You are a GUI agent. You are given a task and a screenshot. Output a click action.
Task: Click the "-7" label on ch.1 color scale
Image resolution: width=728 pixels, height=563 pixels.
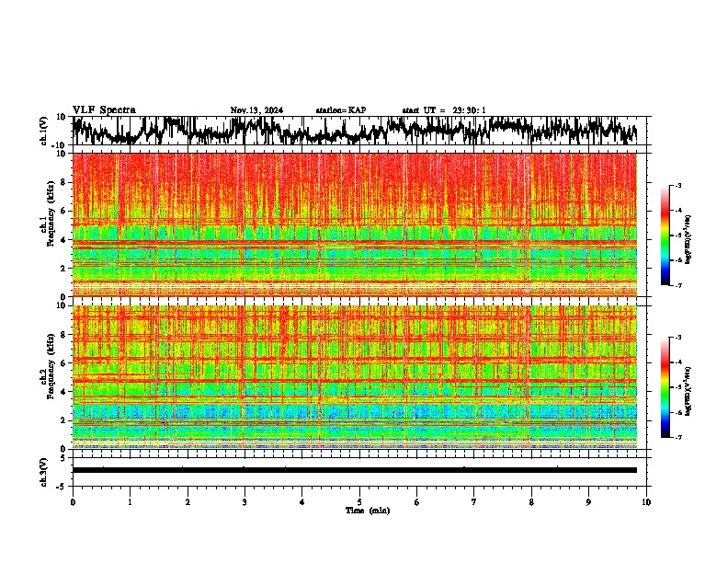(x=678, y=285)
